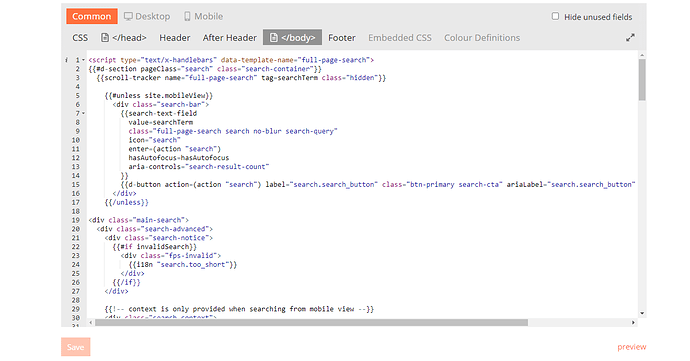Expand editor to fullscreen
This screenshot has width=690, height=361.
631,38
